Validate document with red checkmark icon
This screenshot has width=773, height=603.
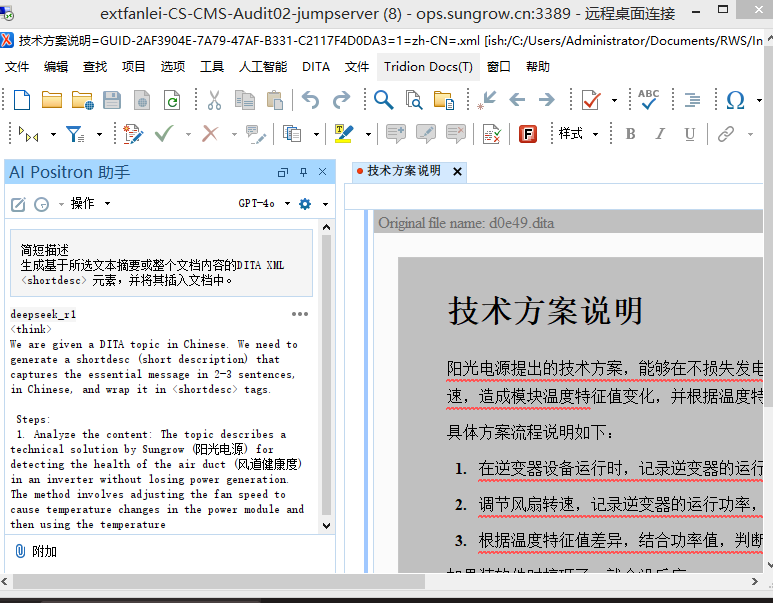(x=591, y=100)
